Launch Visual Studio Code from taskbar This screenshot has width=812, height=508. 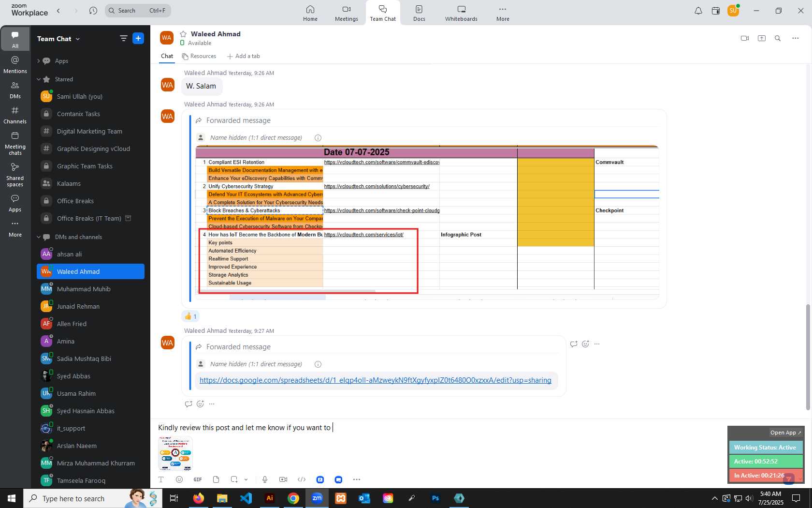pos(246,498)
